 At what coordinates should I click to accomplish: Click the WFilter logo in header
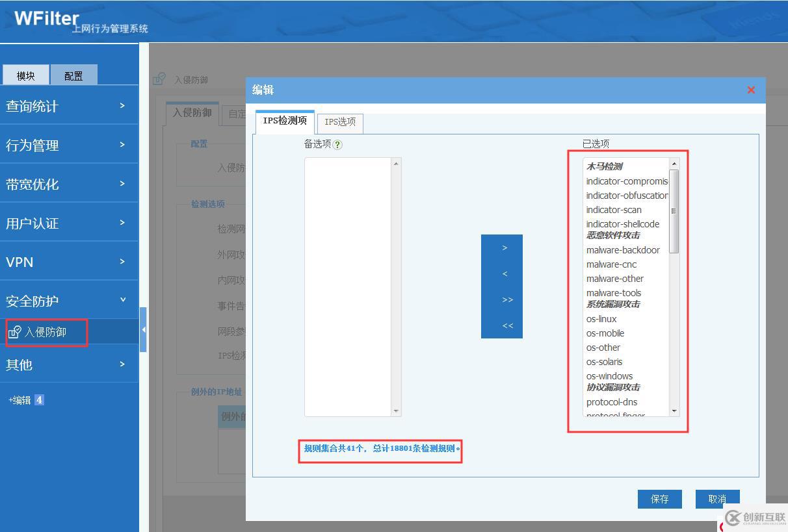tap(46, 18)
